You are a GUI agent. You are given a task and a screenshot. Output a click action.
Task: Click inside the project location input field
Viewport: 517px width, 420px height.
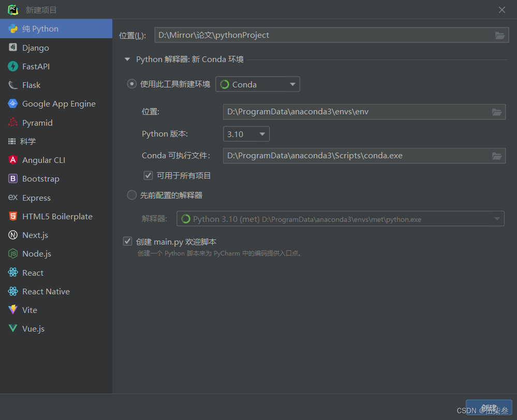pos(311,35)
